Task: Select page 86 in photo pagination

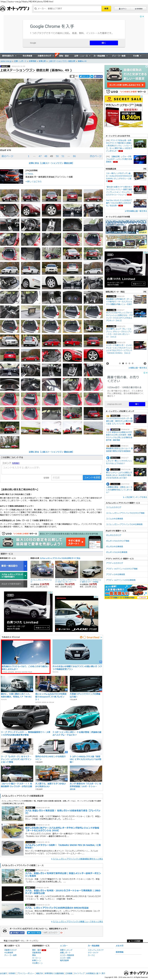Action: click(x=74, y=156)
